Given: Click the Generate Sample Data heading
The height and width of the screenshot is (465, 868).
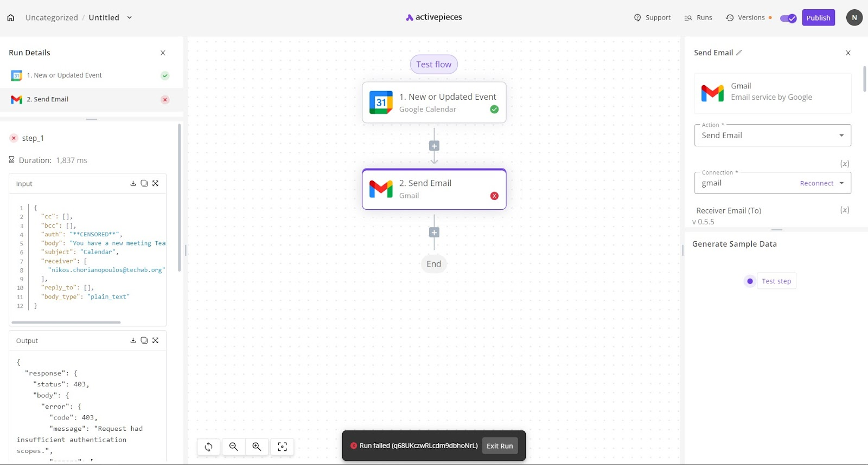Looking at the screenshot, I should [735, 244].
